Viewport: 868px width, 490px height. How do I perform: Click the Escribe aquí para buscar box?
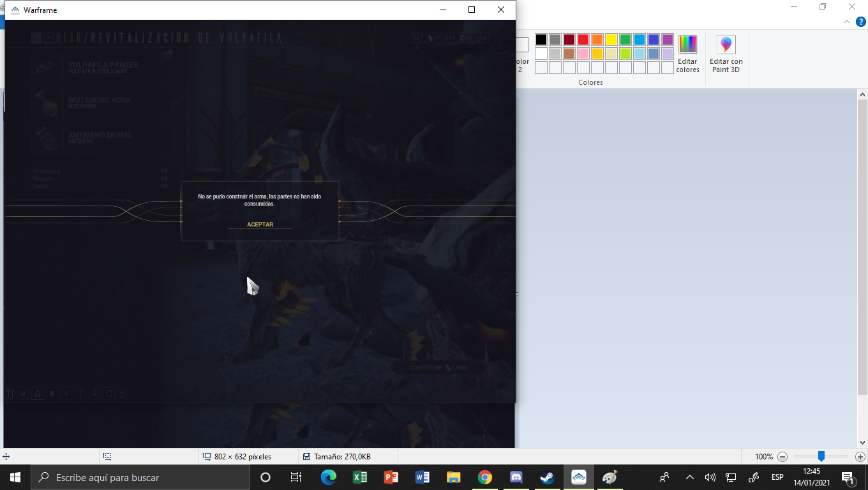140,477
